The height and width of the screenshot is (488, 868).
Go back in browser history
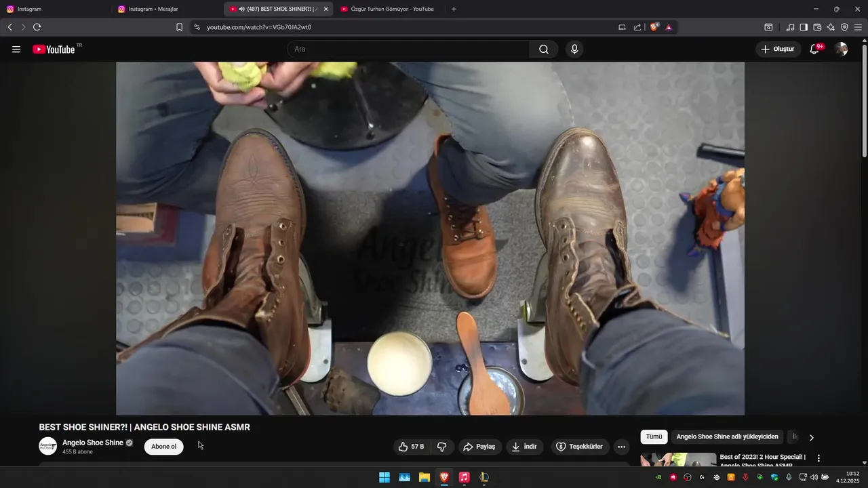[x=9, y=27]
